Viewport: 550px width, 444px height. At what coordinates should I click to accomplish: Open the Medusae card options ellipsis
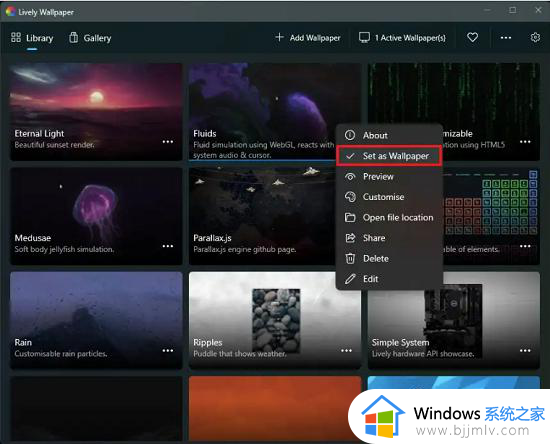(168, 246)
